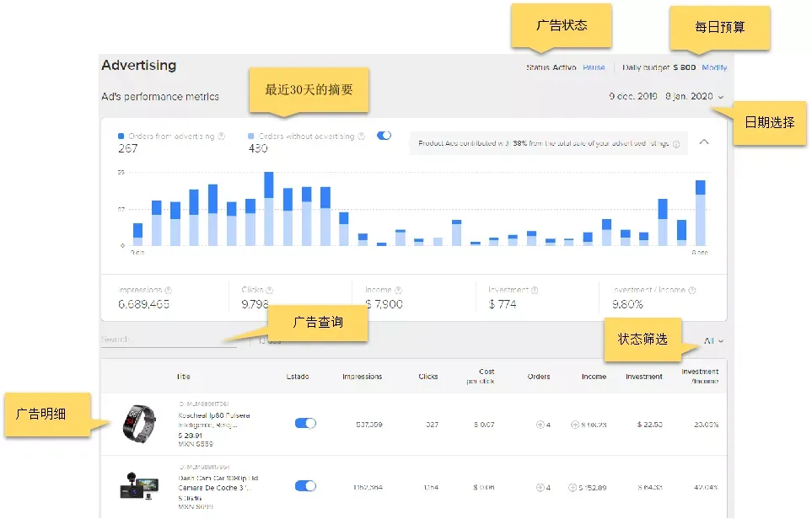Expand income plus icon in Dash Cam row
The image size is (812, 519).
573,488
